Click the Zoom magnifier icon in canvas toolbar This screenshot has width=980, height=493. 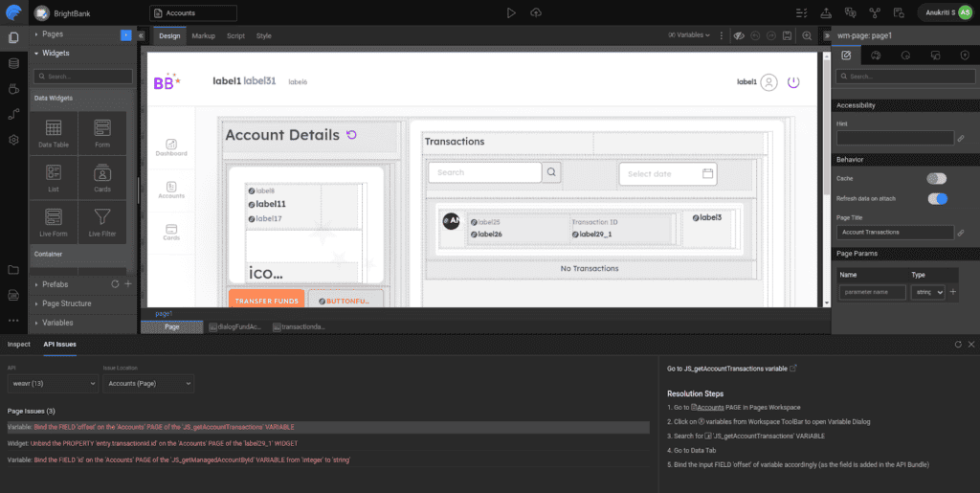(x=807, y=35)
